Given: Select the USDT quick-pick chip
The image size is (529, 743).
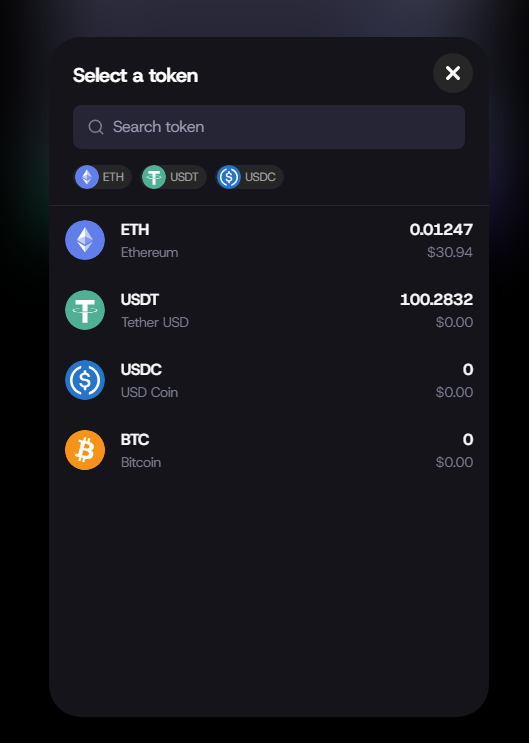Looking at the screenshot, I should [x=173, y=177].
